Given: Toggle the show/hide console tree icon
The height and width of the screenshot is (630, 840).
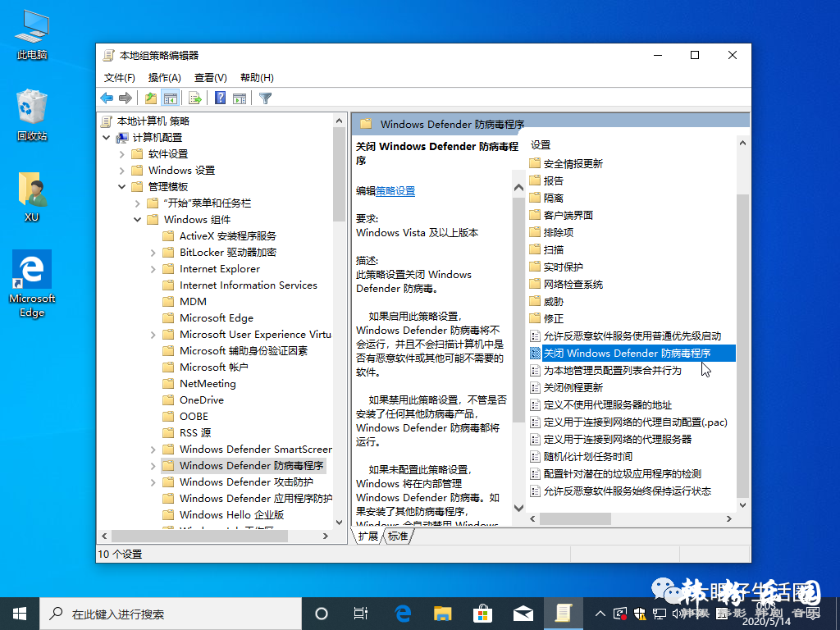Looking at the screenshot, I should 171,98.
